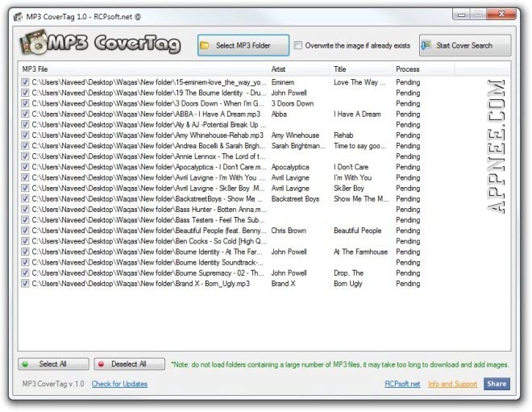Uncheck the Aly & AJ Potential Break Up checkbox
Image resolution: width=532 pixels, height=412 pixels.
(x=25, y=124)
